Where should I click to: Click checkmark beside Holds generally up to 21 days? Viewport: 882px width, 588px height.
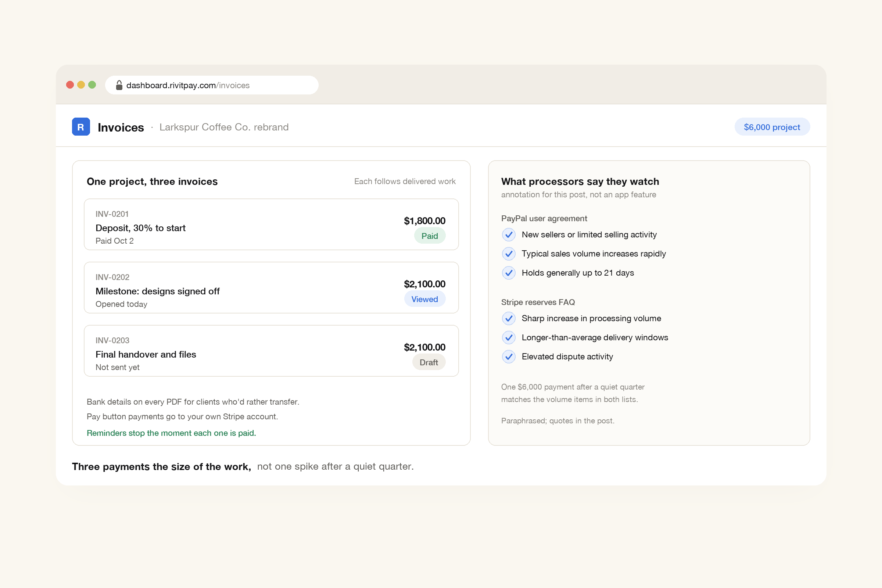pyautogui.click(x=509, y=273)
